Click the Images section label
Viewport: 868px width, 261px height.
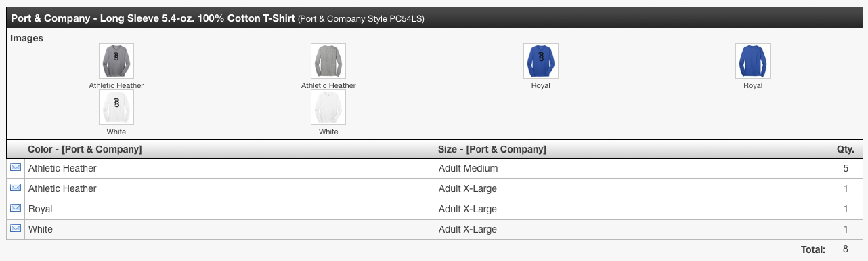26,38
